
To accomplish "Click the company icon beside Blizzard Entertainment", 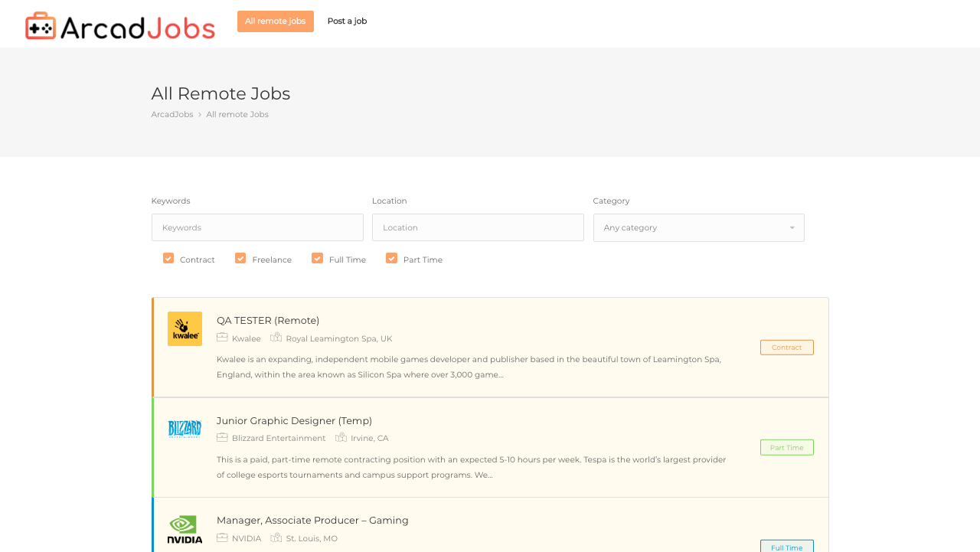I will click(x=221, y=437).
